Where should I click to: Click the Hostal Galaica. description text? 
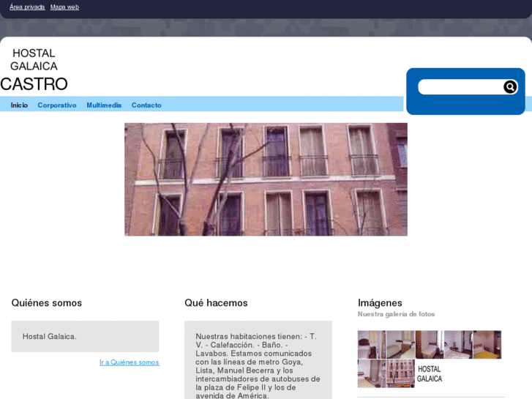(x=50, y=337)
